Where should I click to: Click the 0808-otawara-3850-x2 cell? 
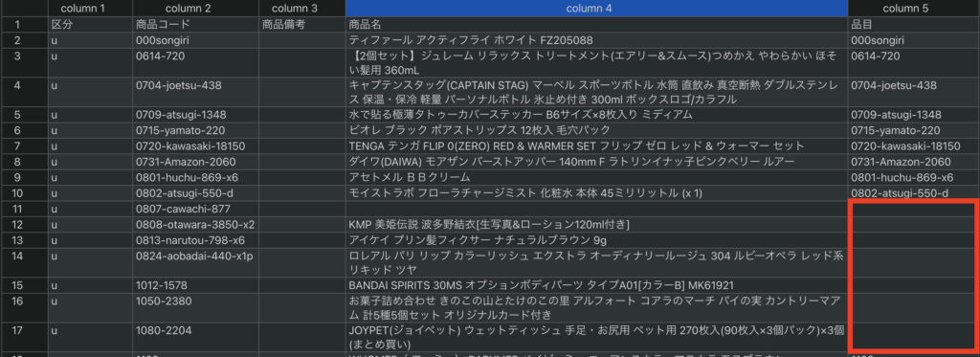195,224
